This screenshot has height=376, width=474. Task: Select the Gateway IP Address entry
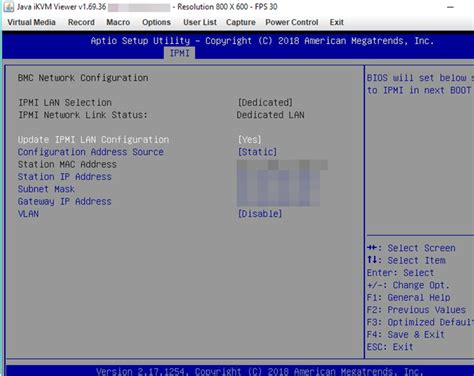pyautogui.click(x=65, y=201)
